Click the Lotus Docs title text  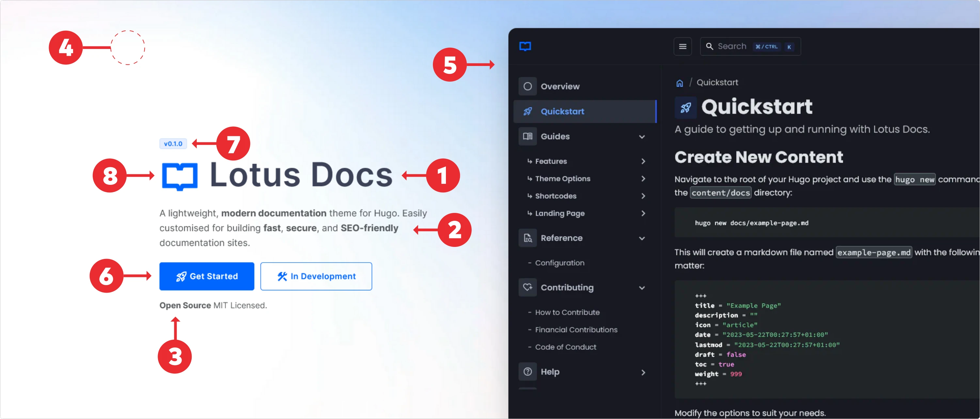[x=301, y=175]
